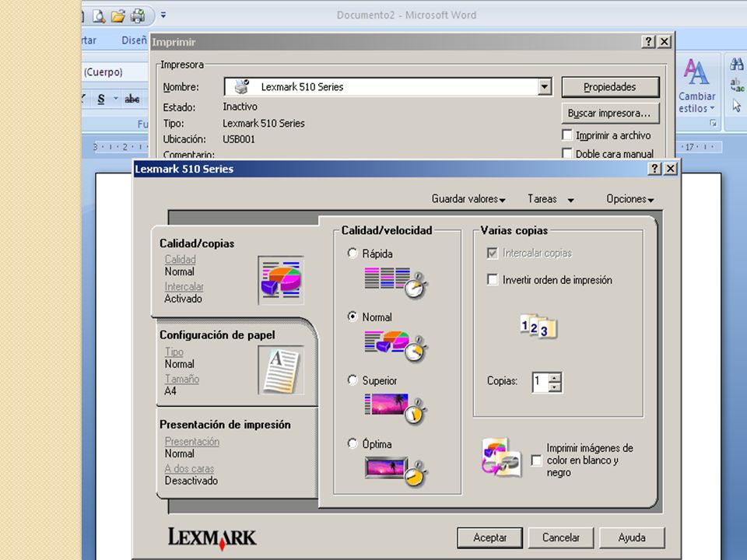Viewport: 747px width, 560px height.
Task: Check Imprimir a archivo option
Action: point(567,135)
